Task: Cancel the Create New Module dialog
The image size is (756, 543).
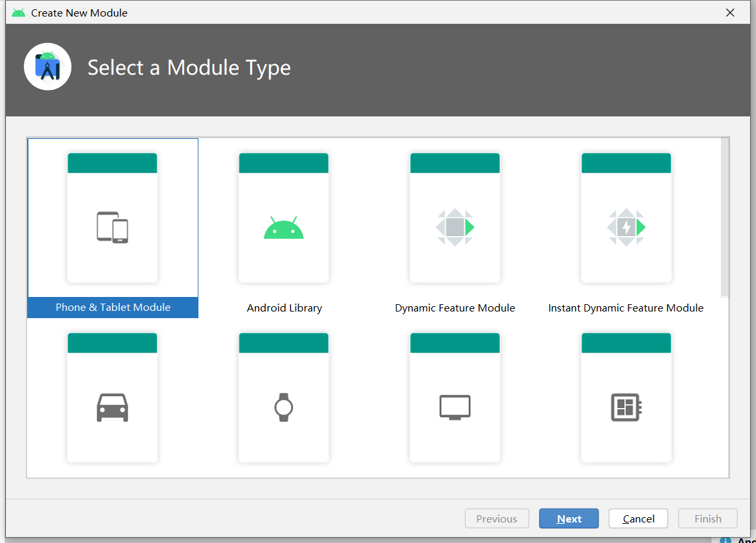Action: tap(638, 519)
